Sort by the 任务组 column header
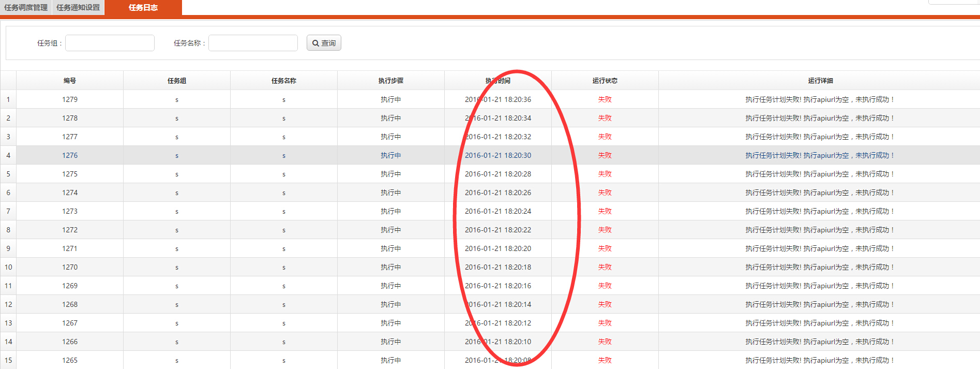 pyautogui.click(x=177, y=81)
